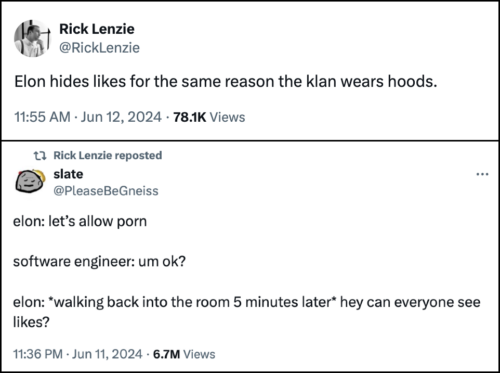Open the 11:55 AM Jun 12, 2024 timestamp

click(88, 117)
